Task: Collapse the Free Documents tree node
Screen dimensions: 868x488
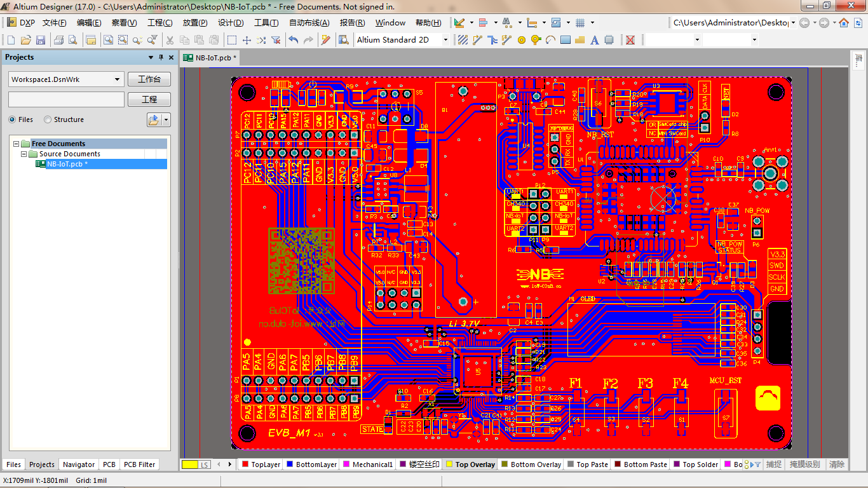Action: 17,144
